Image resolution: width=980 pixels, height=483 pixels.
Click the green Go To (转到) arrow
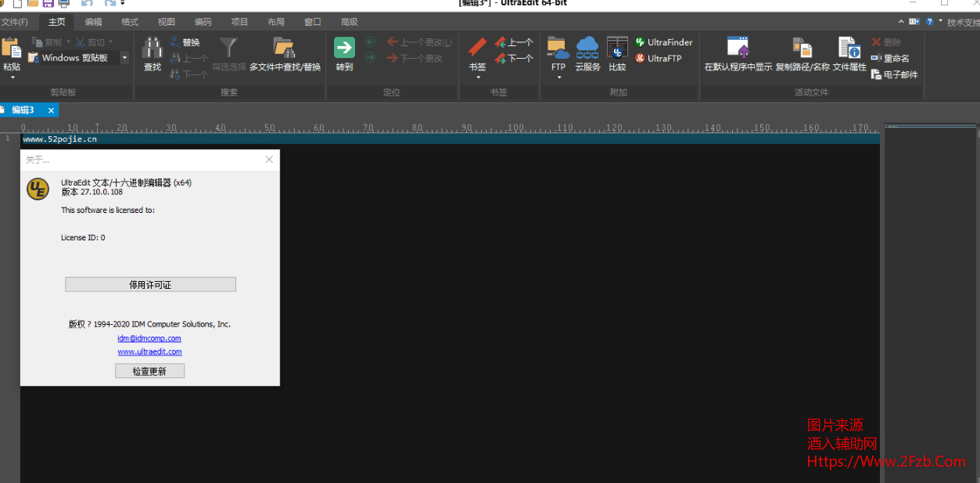tap(344, 49)
